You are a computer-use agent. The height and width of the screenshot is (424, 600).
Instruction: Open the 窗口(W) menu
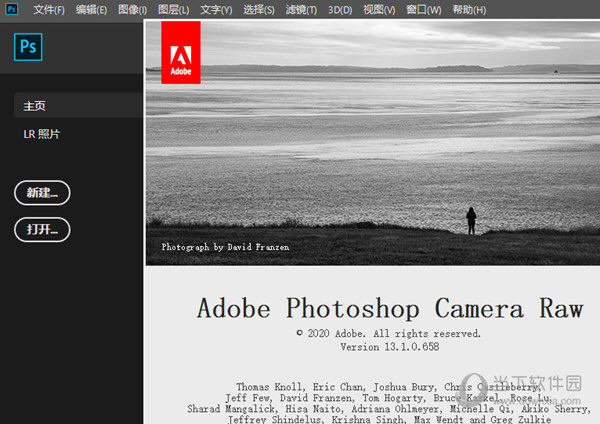pyautogui.click(x=423, y=10)
